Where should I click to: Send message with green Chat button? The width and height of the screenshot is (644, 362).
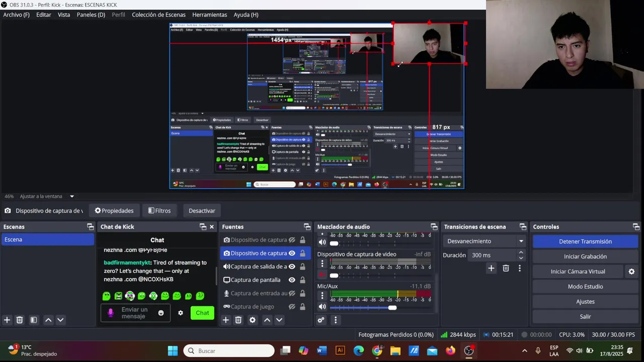pyautogui.click(x=202, y=313)
